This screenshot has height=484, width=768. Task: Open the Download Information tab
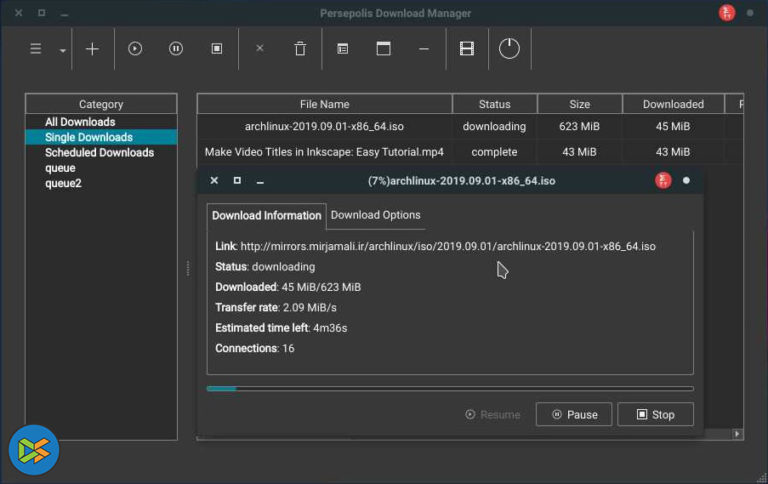(267, 215)
